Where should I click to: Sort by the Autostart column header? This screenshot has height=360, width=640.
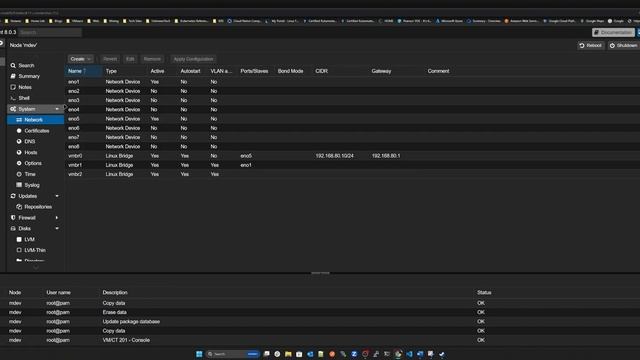[192, 71]
